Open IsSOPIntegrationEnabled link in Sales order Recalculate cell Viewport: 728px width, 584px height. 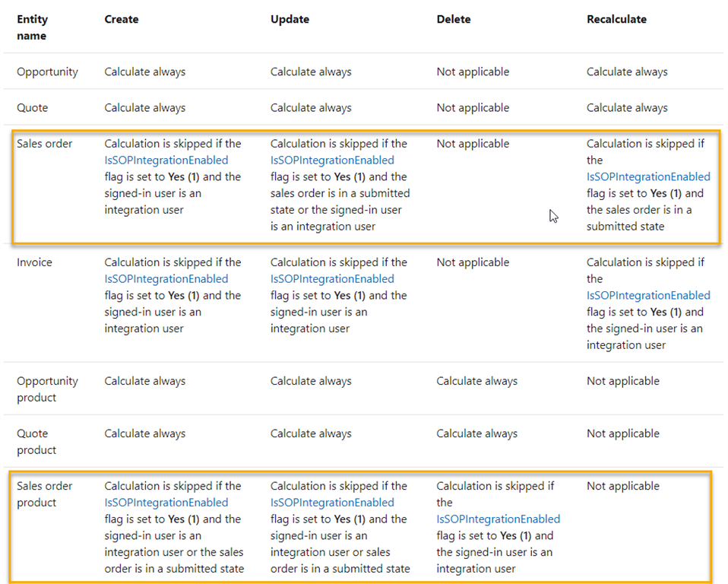(x=648, y=176)
